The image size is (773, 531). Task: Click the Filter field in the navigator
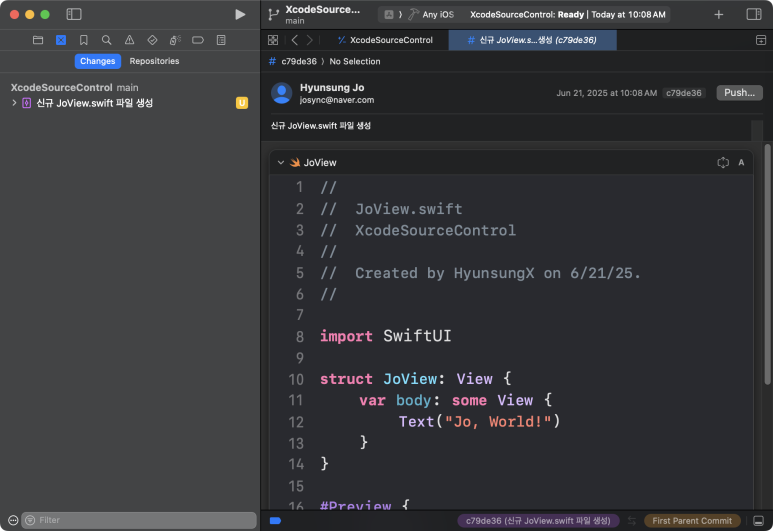139,520
